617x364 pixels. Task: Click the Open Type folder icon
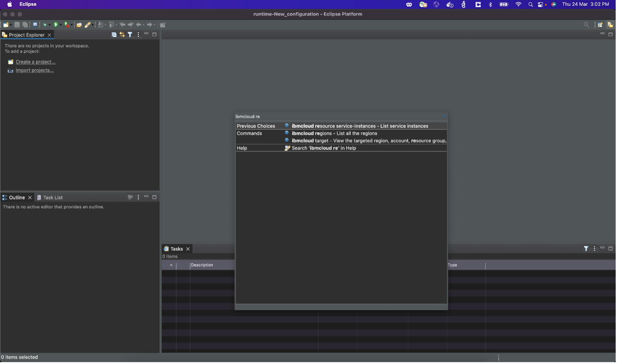79,25
